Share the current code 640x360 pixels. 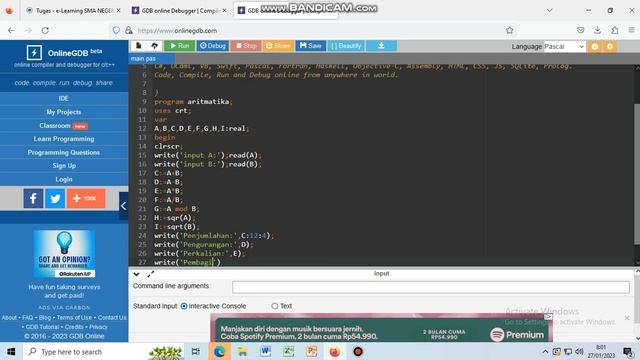(278, 46)
